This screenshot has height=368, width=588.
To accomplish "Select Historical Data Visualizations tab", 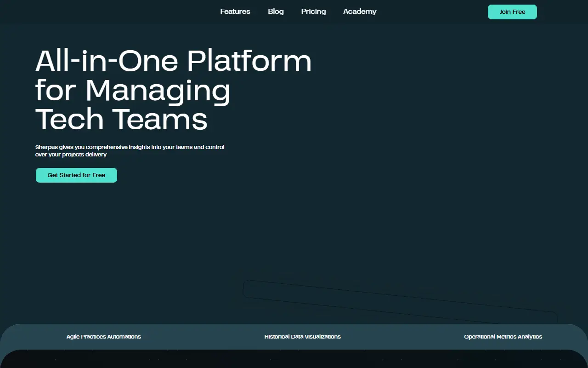I will 303,337.
